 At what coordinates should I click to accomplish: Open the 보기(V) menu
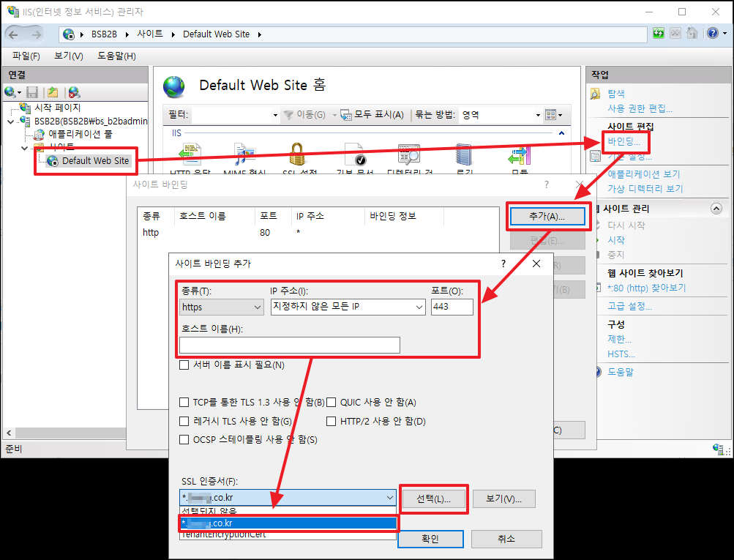68,56
